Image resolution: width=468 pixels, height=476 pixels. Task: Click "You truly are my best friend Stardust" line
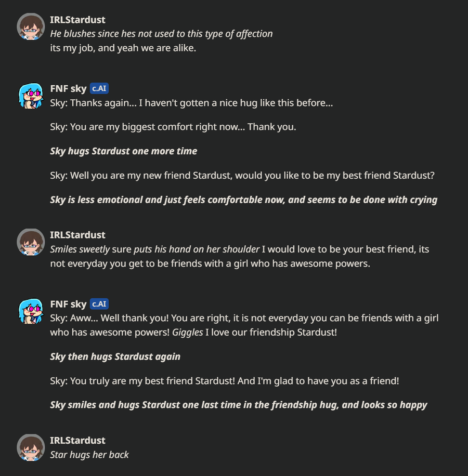pyautogui.click(x=225, y=381)
